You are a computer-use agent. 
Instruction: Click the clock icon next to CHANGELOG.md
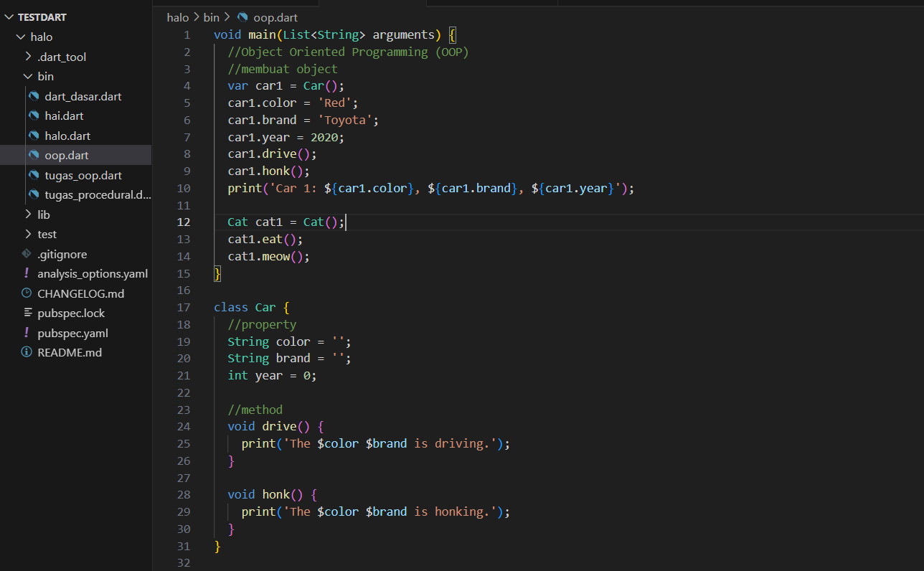pos(27,293)
